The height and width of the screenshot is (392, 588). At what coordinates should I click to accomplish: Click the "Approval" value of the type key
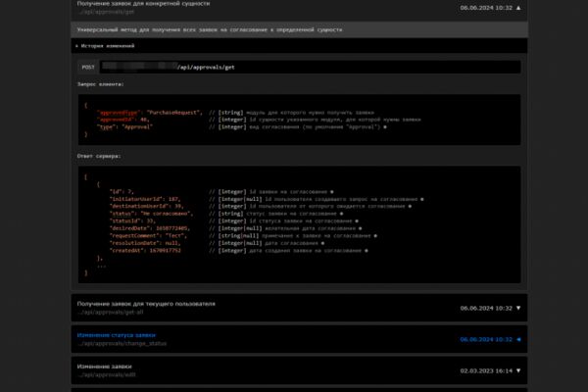point(137,127)
